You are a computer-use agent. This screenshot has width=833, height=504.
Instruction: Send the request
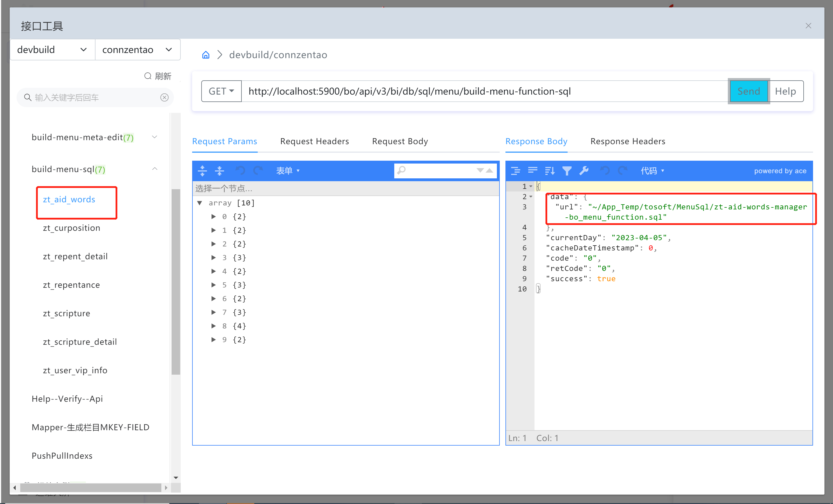(749, 91)
